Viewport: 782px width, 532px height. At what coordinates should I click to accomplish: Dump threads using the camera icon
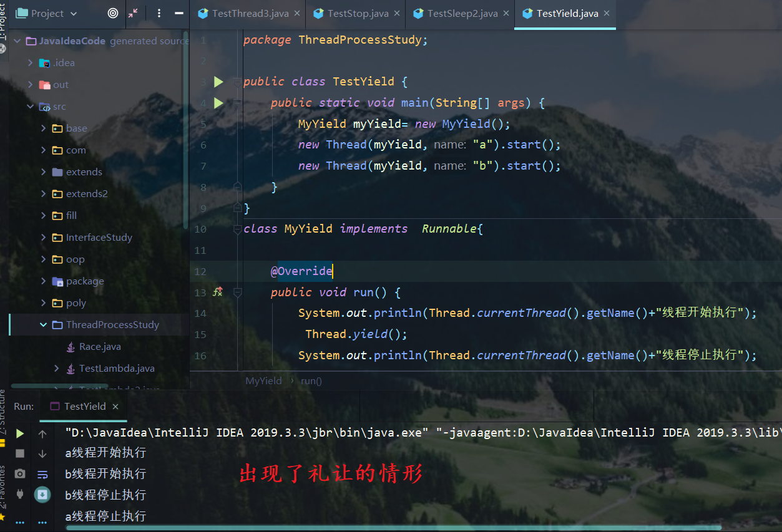click(20, 474)
